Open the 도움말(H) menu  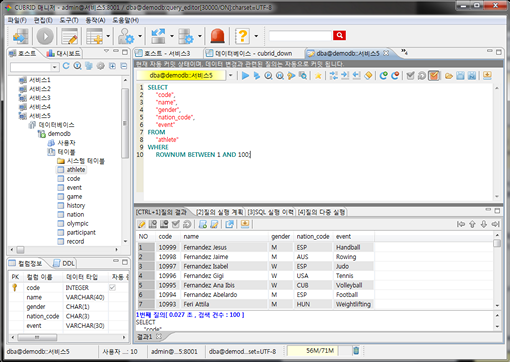pos(126,20)
